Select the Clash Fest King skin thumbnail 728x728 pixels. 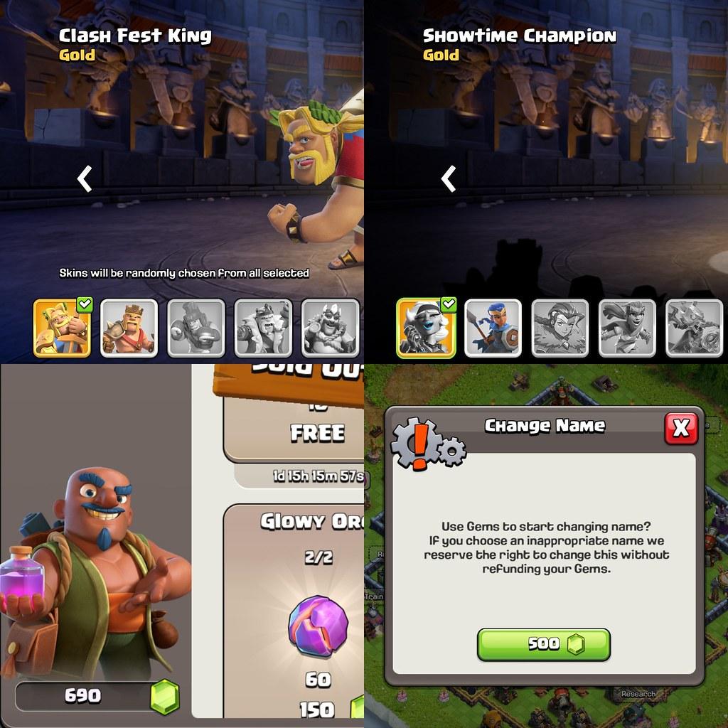[63, 328]
